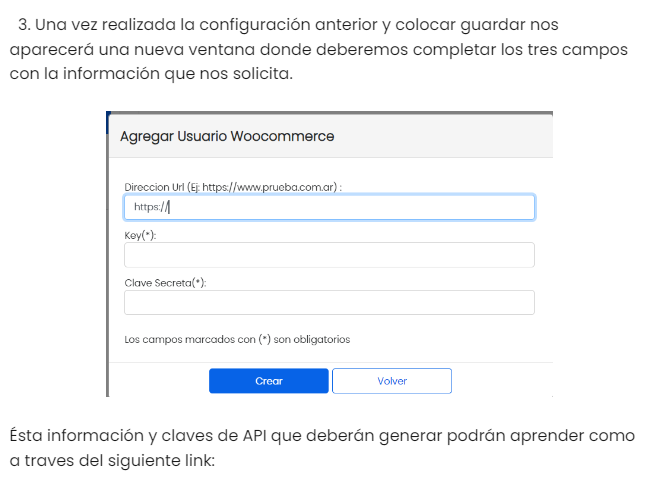
Task: Click the word "API" in bottom paragraph
Action: click(255, 436)
